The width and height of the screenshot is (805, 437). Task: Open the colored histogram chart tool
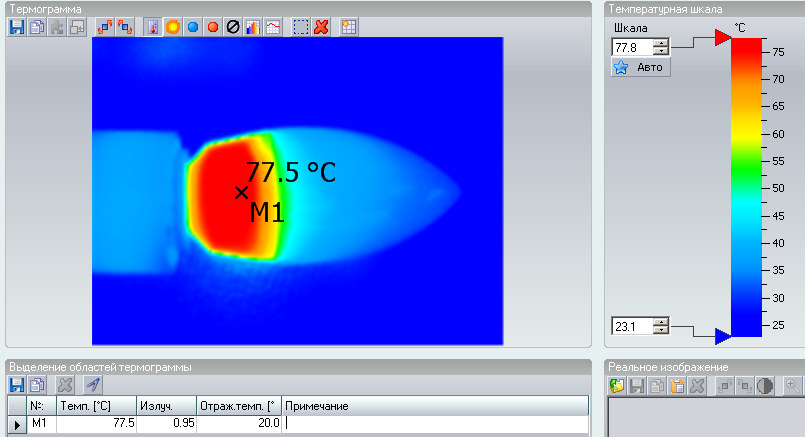tap(253, 27)
